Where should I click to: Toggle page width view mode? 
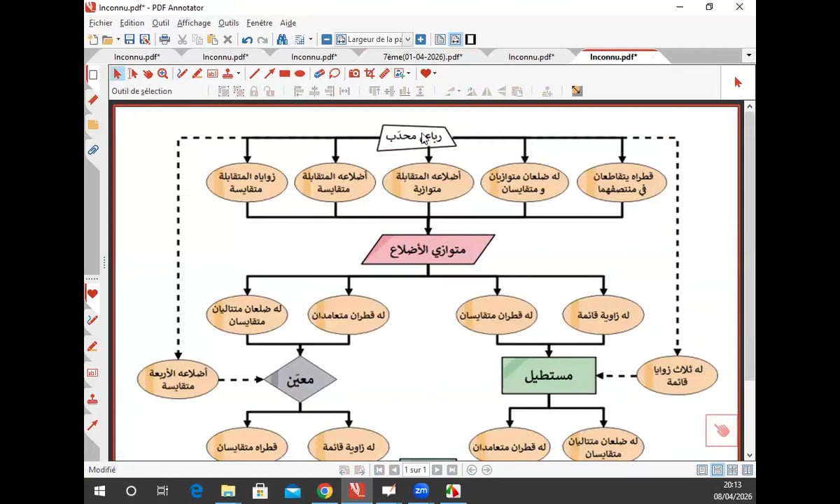[x=455, y=40]
